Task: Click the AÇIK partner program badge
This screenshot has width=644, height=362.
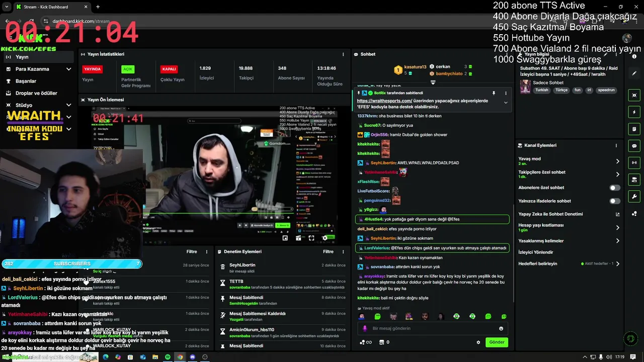Action: click(x=128, y=69)
